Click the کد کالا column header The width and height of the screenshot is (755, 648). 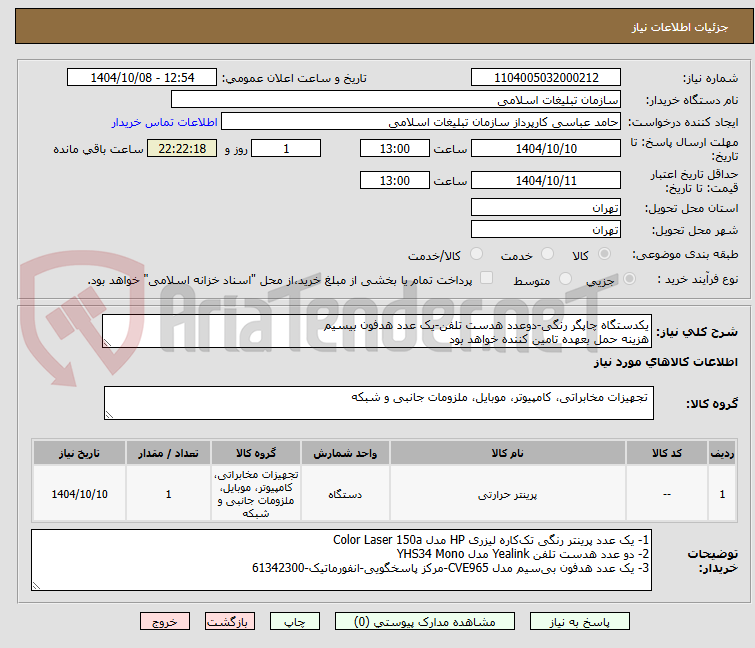pos(666,453)
